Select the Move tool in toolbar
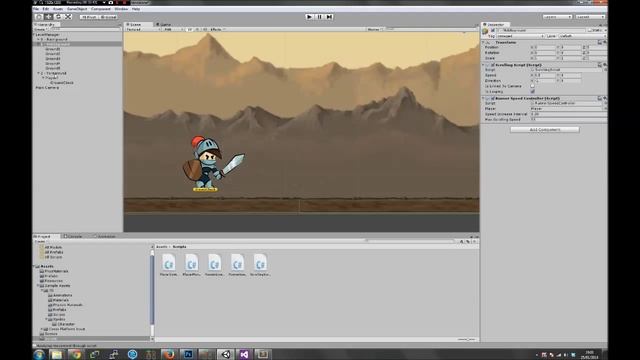Screen dimensions: 640x360 (49, 17)
